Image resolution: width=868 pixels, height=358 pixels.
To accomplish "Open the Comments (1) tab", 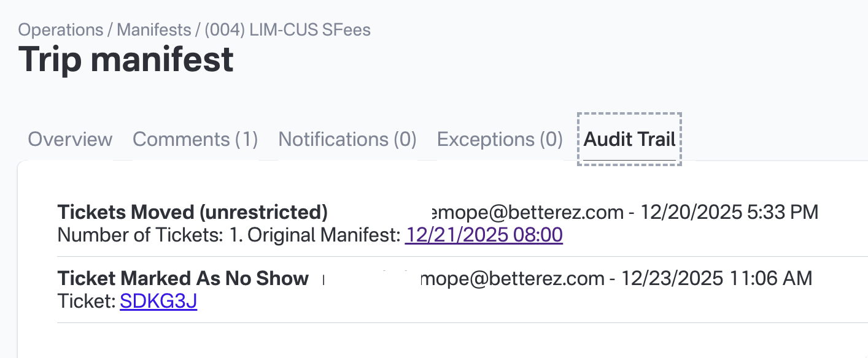I will pyautogui.click(x=195, y=139).
